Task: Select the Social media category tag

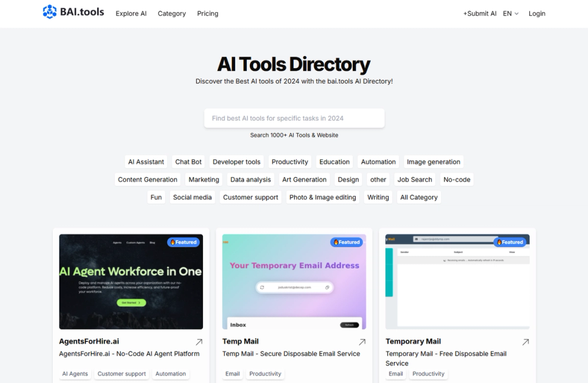Action: [192, 197]
